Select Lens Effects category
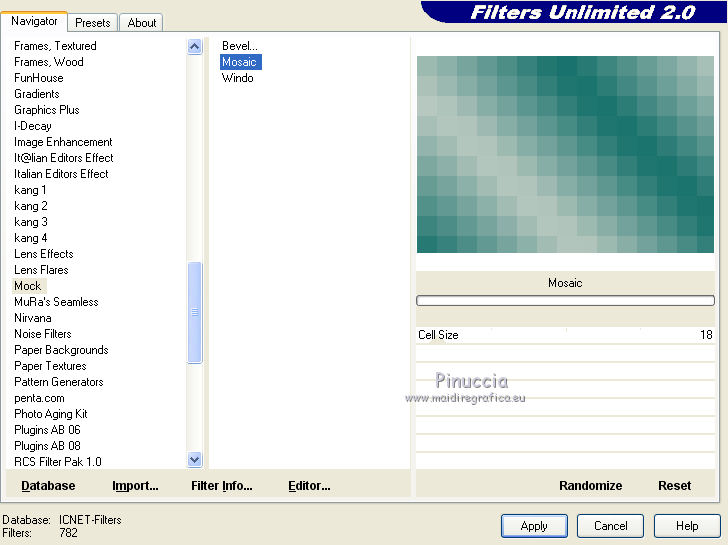Screen dimensions: 728x545 (x=44, y=254)
